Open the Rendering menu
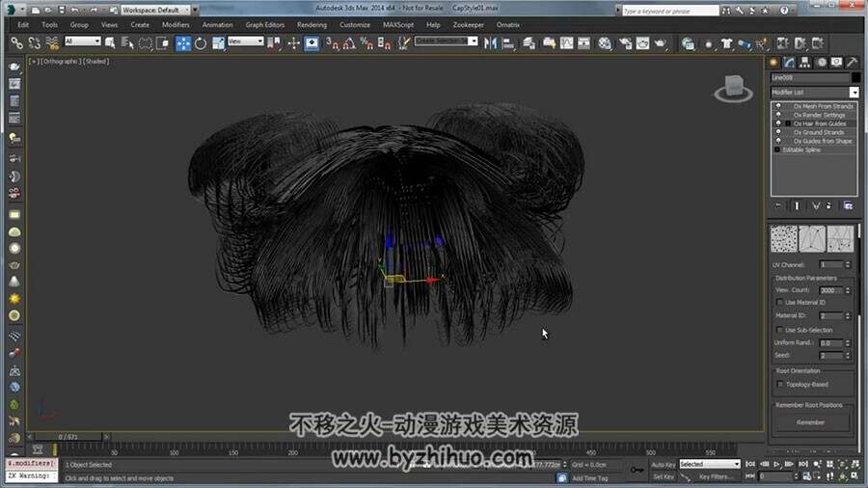This screenshot has height=488, width=868. (x=312, y=25)
